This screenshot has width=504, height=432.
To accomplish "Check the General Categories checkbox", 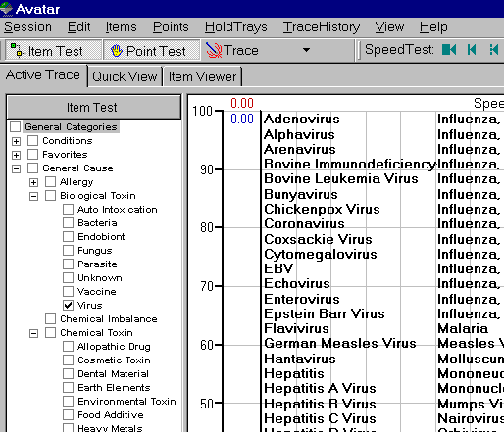I will click(16, 126).
